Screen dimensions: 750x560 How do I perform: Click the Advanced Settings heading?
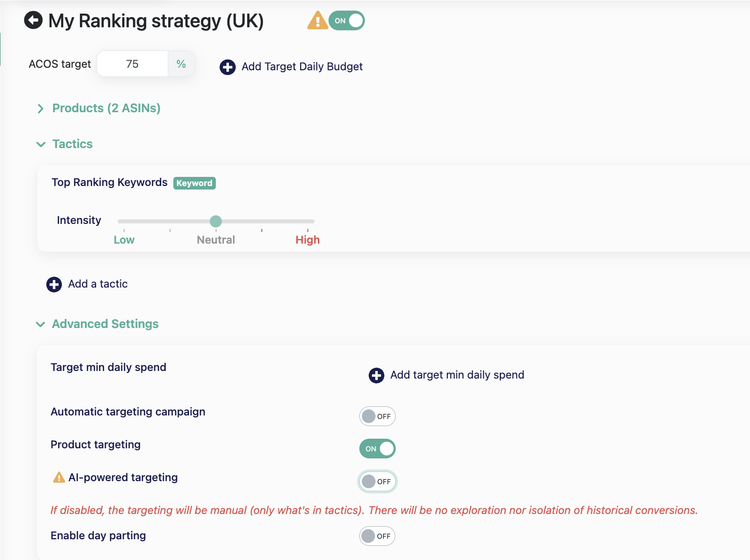coord(105,324)
